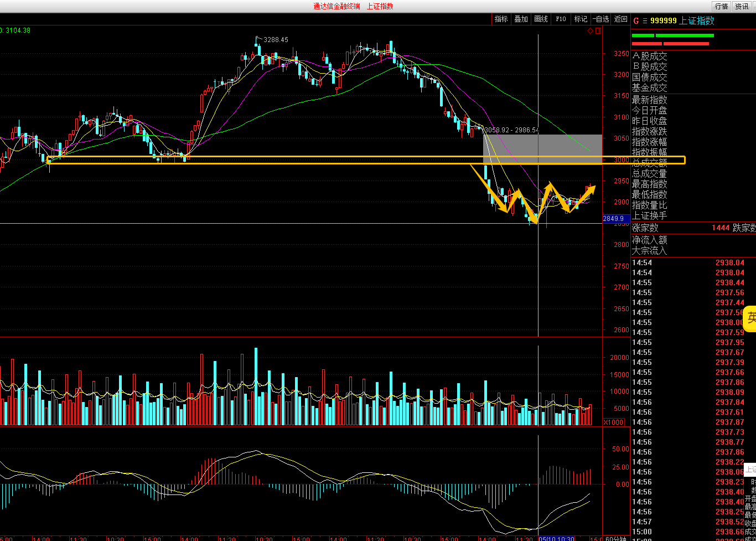
Task: Click the 20000 volume axis label
Action: [619, 358]
